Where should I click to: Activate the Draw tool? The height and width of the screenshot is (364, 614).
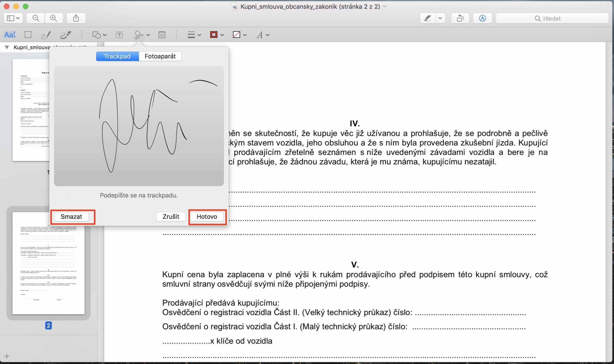65,35
